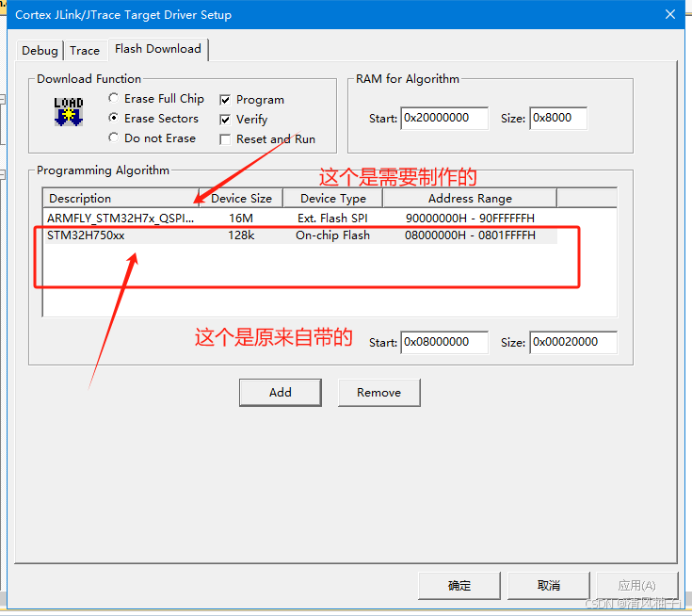Click On-chip Flash device type cell
Screen dimensions: 692x616
(x=332, y=235)
